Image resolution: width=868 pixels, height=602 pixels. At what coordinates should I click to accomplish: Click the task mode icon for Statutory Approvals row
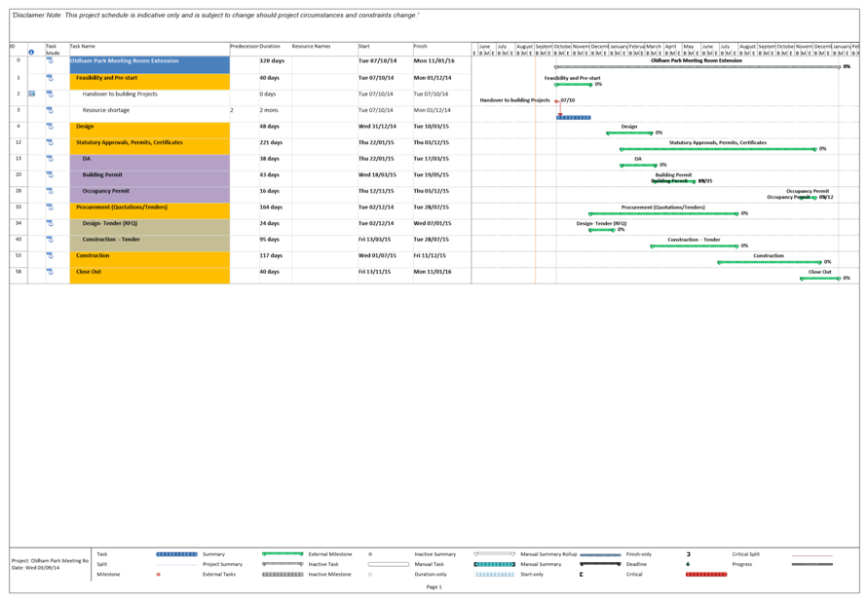tap(51, 143)
